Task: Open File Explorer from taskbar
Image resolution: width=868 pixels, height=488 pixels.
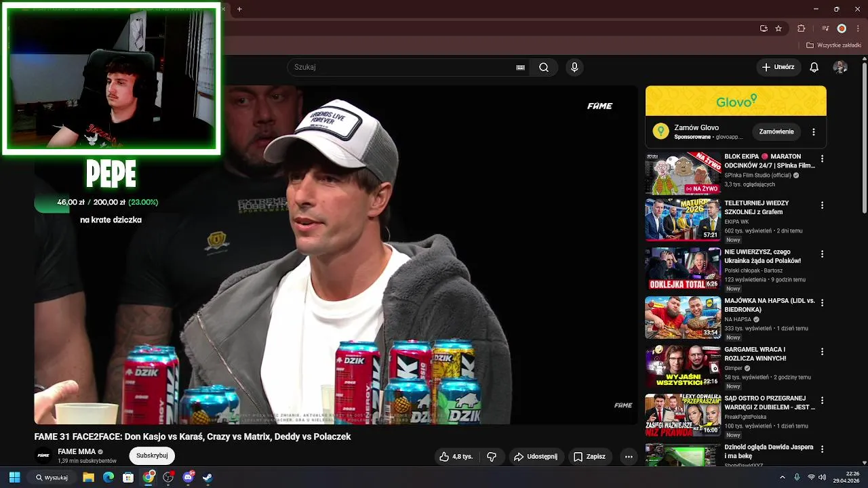Action: [88, 477]
